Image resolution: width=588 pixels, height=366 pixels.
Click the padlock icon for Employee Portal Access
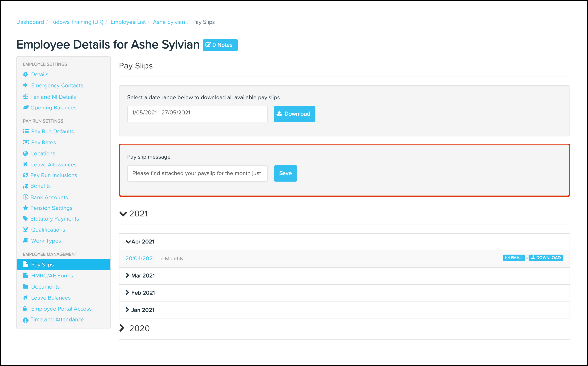click(x=25, y=309)
